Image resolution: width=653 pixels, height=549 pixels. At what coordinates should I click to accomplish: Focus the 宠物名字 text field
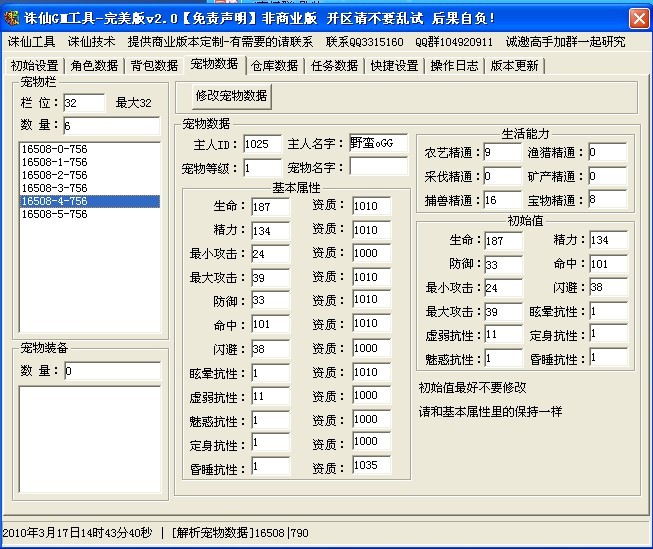378,167
